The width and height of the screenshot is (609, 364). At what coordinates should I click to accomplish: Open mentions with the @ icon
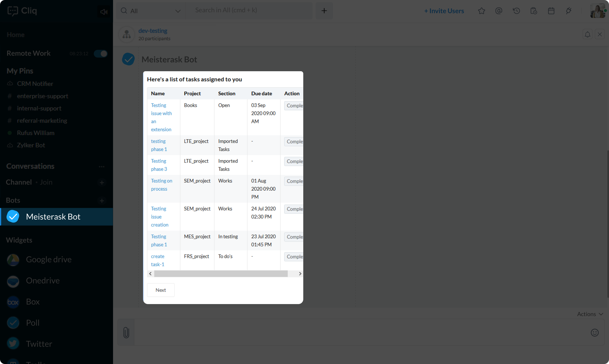click(x=499, y=11)
